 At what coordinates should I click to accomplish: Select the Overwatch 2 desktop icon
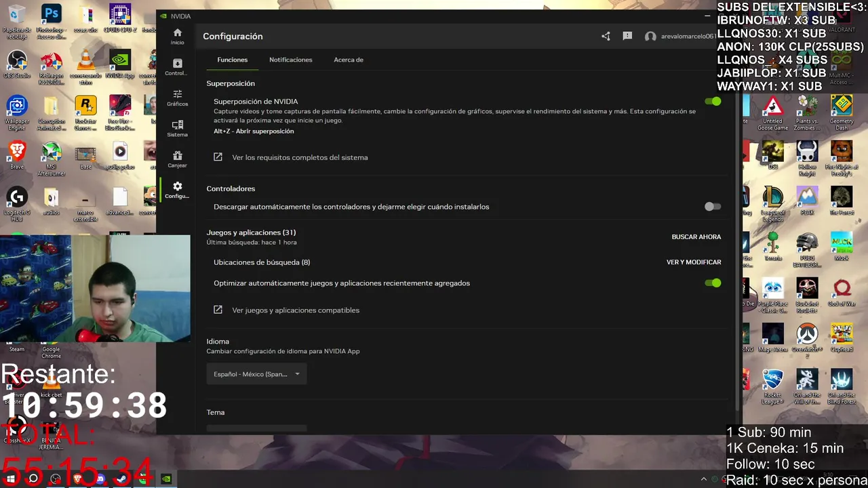pyautogui.click(x=807, y=340)
